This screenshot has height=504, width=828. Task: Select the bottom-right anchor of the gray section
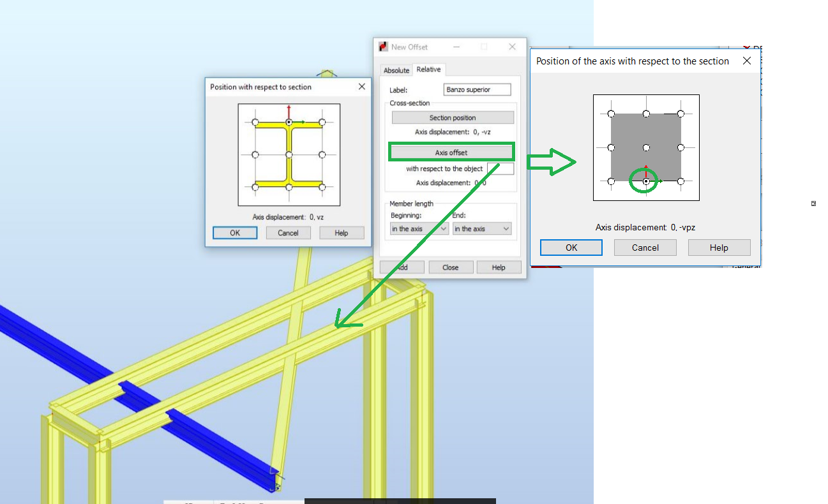[x=681, y=181]
